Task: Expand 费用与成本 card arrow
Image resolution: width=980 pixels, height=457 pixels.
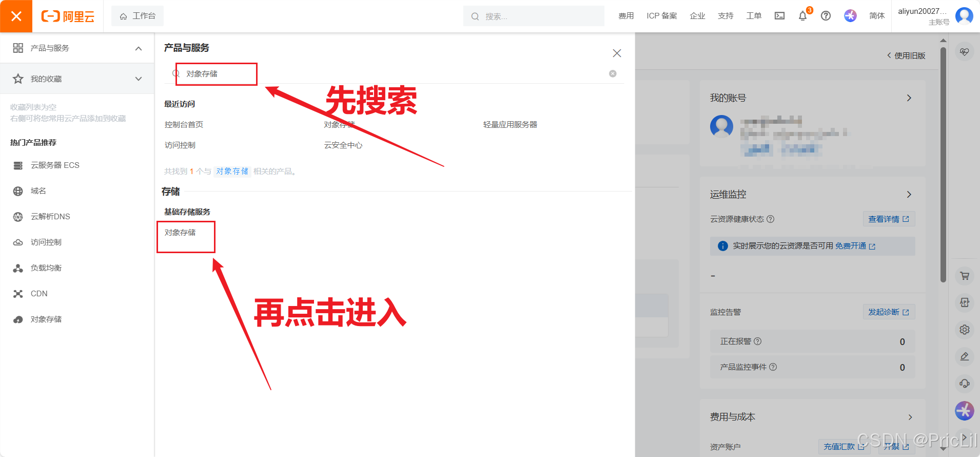Action: (910, 417)
